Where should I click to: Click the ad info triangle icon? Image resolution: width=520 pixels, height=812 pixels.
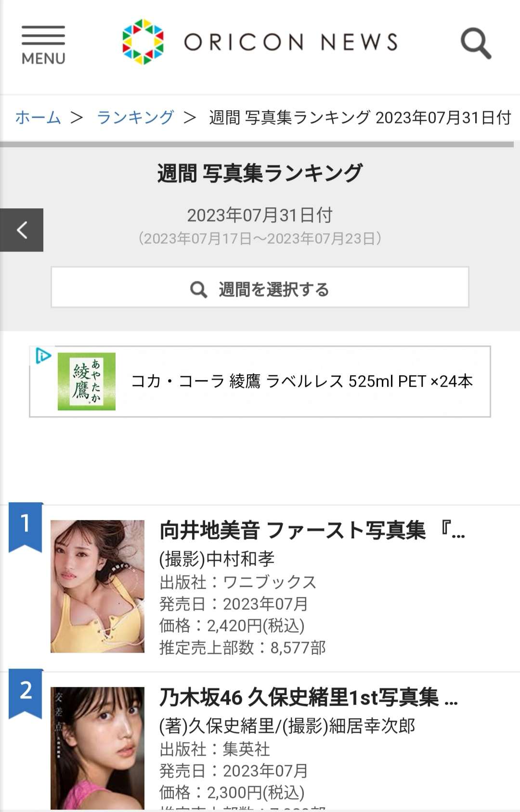[43, 355]
